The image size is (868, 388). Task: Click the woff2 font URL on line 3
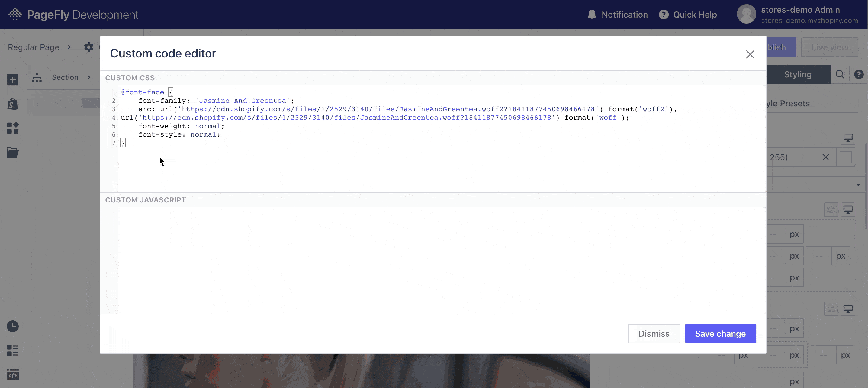point(388,109)
